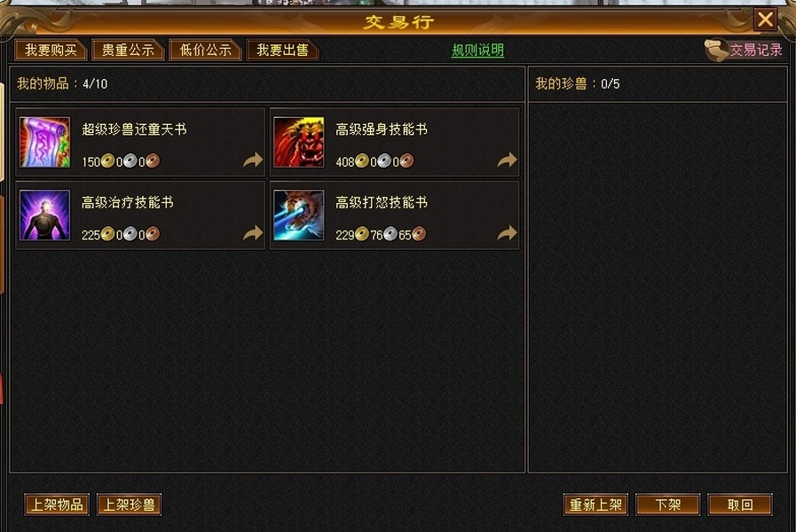Close the 交易行 window
The height and width of the screenshot is (532, 796).
[x=765, y=20]
